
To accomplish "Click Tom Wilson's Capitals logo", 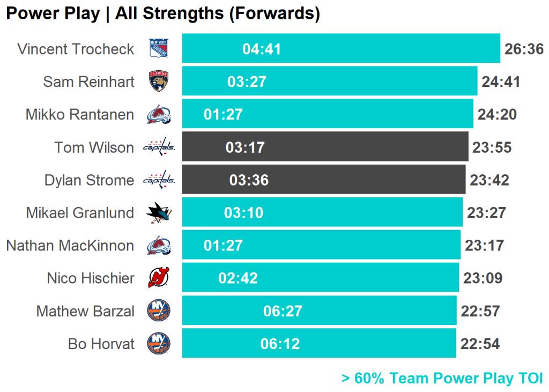I will [x=159, y=147].
